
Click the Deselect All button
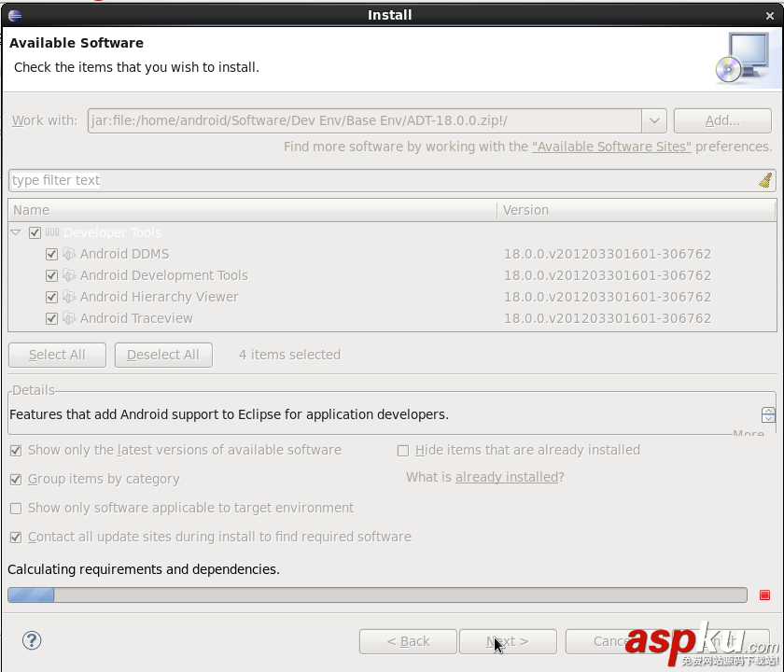163,355
